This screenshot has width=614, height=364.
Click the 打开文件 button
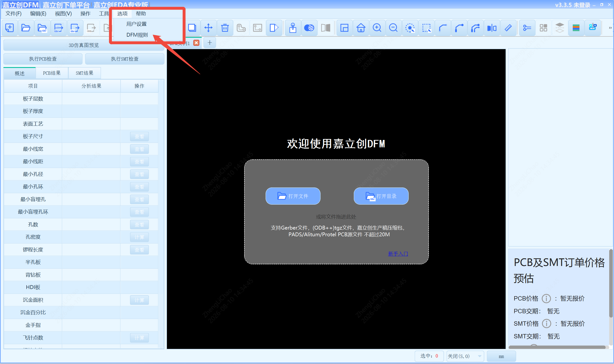pyautogui.click(x=293, y=196)
